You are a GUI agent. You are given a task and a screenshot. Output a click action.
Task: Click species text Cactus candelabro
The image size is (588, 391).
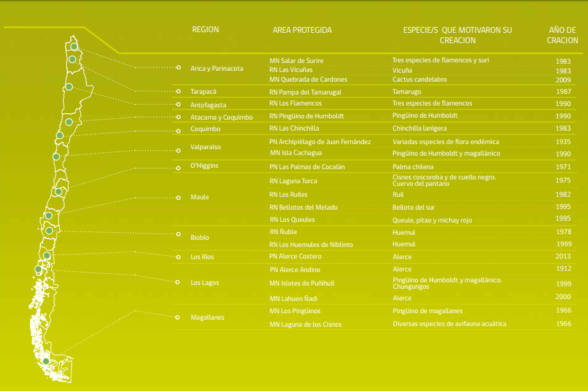tap(420, 79)
